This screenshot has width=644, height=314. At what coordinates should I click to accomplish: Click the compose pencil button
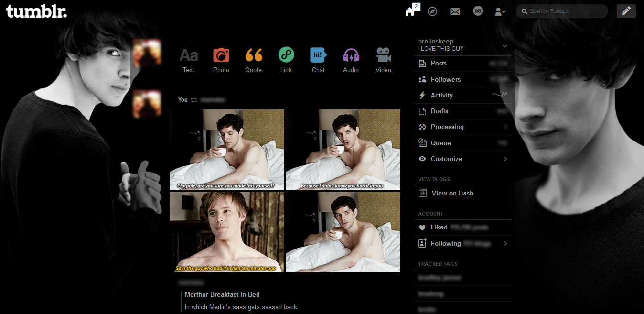(626, 11)
